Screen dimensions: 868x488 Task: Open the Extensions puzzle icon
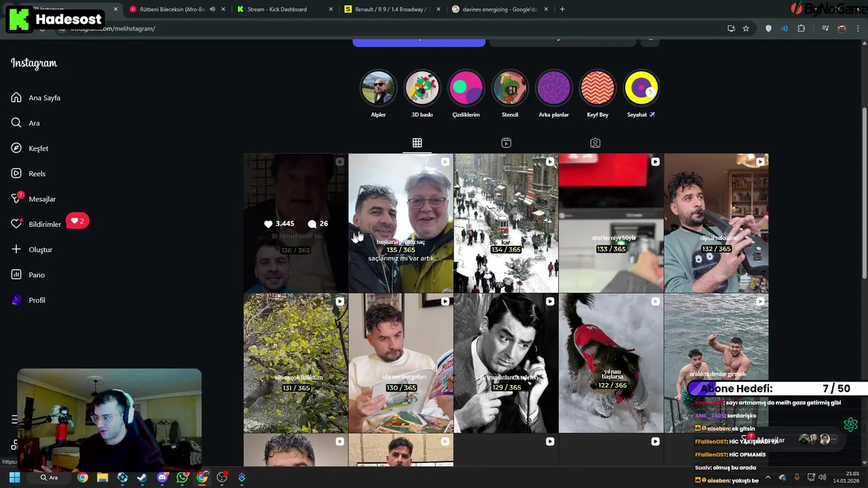(802, 28)
